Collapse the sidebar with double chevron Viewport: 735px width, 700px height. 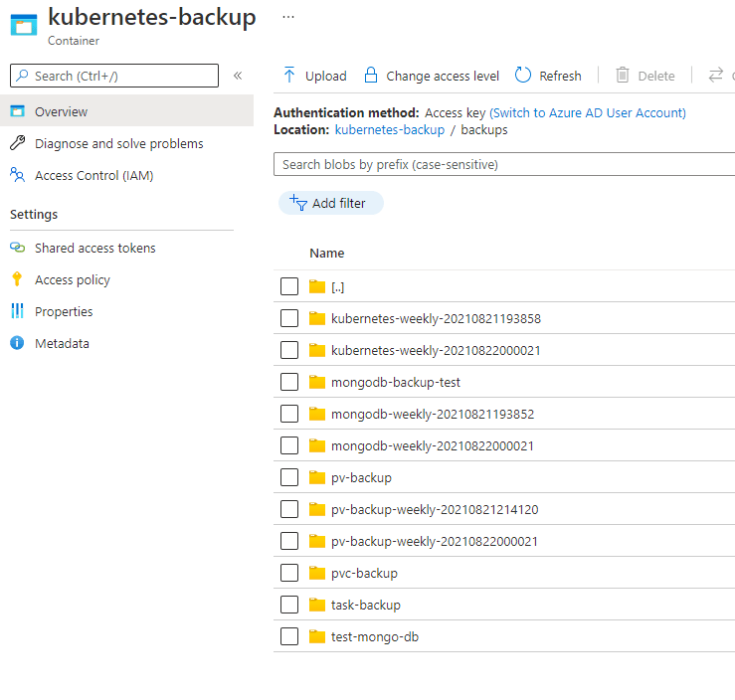click(238, 76)
